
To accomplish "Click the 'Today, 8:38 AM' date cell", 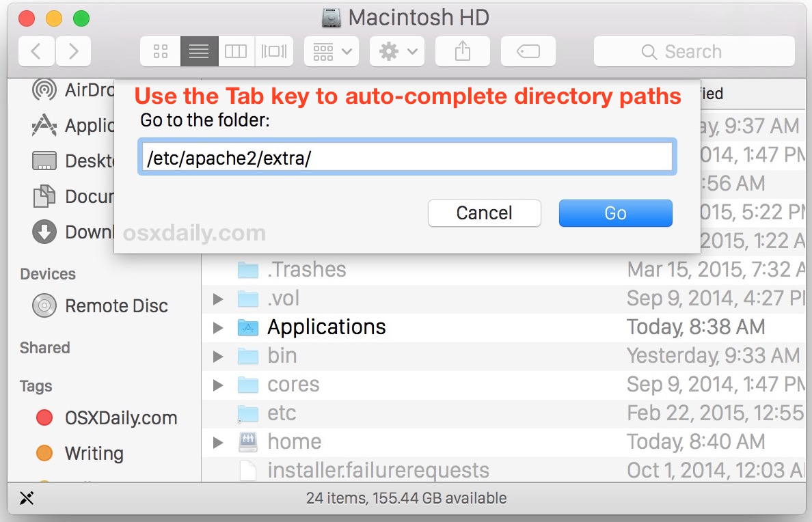I will pyautogui.click(x=696, y=327).
